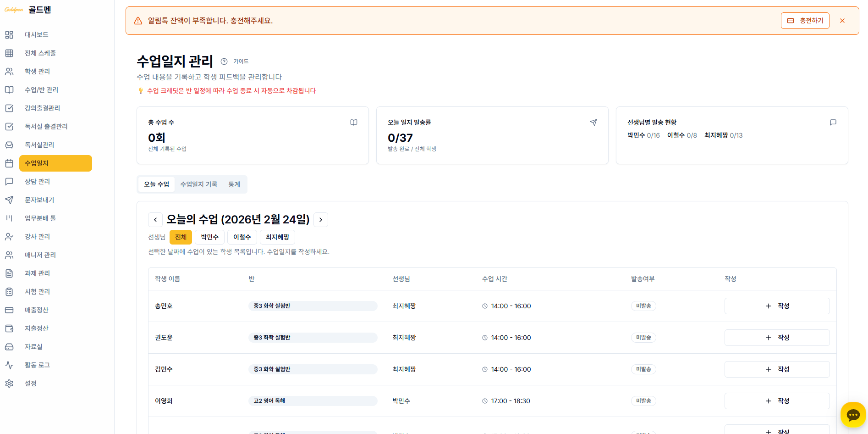Click the 활동 로그 pulse icon
The image size is (868, 434).
pos(9,365)
